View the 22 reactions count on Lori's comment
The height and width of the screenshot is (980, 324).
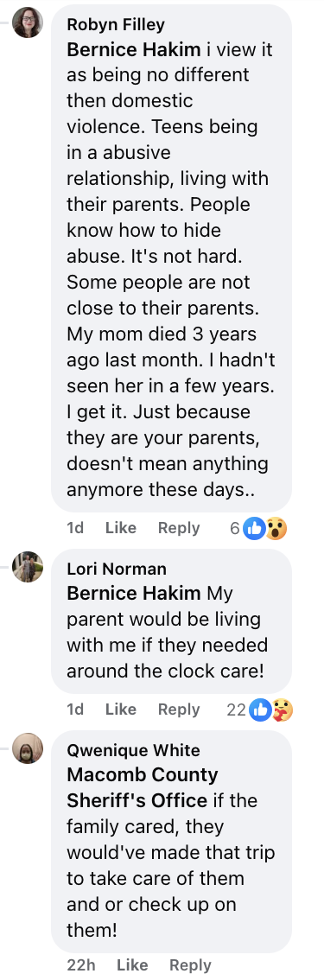point(236,710)
